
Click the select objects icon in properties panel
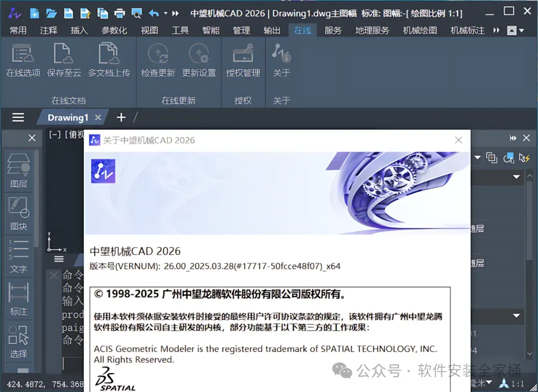point(509,158)
